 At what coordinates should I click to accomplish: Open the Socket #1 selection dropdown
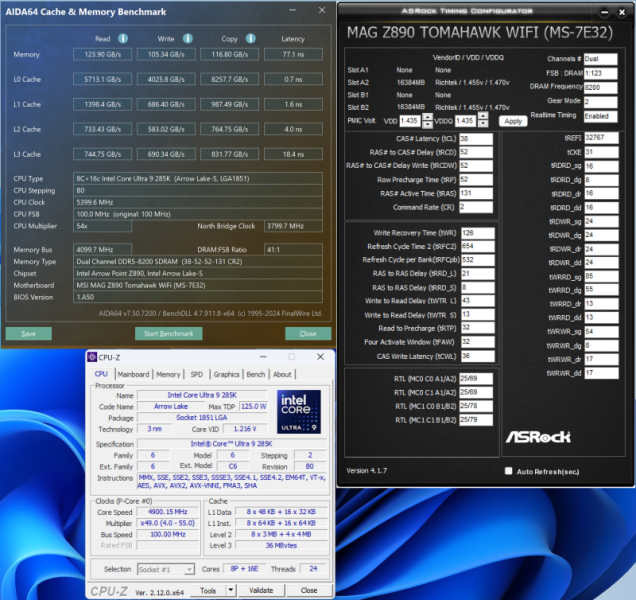point(189,570)
